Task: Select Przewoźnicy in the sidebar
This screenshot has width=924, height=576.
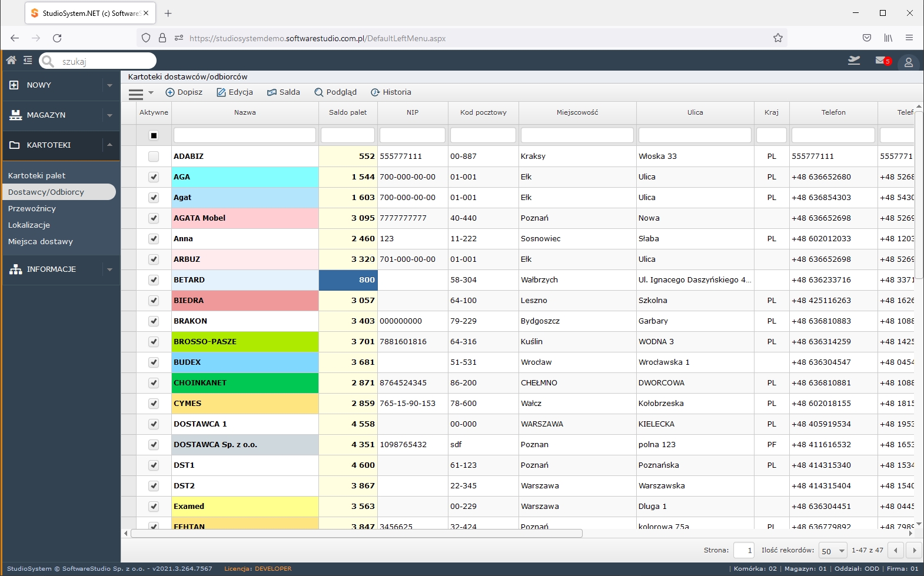Action: (x=32, y=209)
